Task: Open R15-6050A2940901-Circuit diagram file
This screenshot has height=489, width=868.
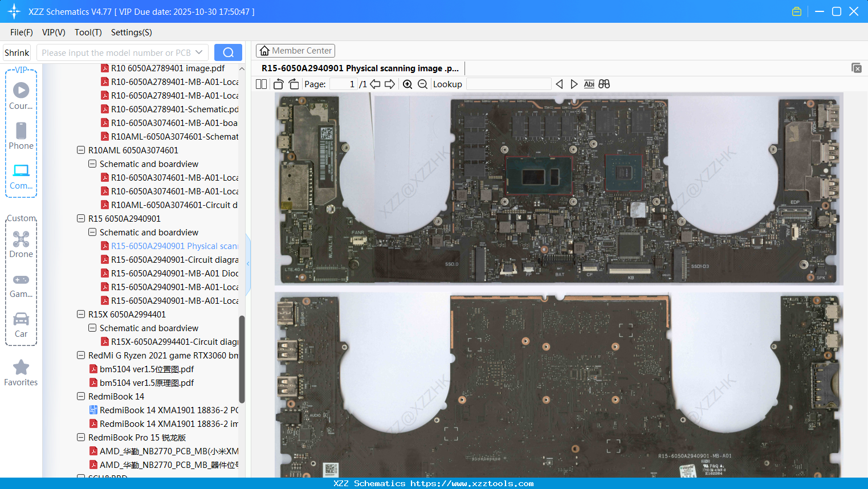Action: tap(170, 260)
